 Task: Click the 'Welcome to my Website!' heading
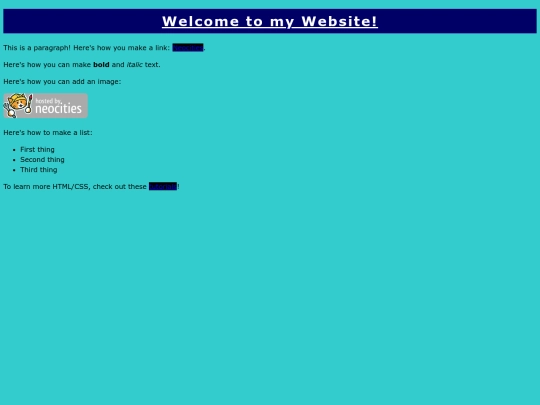[270, 21]
